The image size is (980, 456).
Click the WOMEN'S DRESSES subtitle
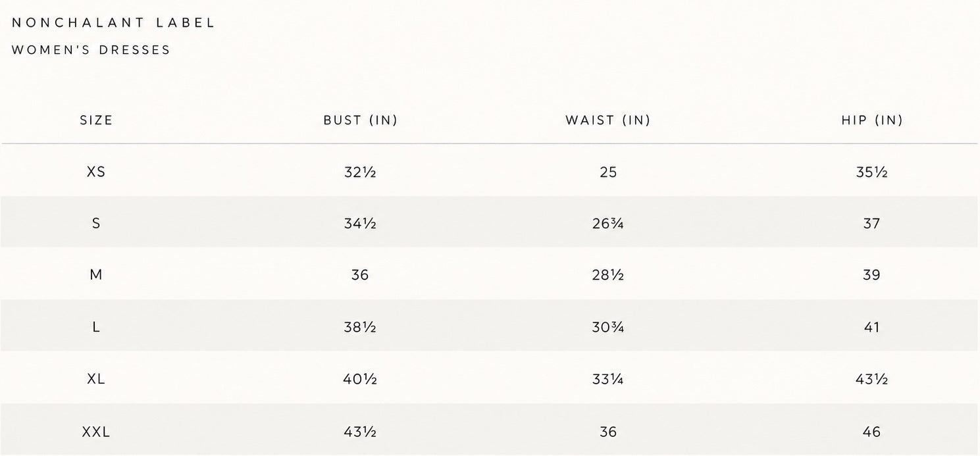click(91, 50)
